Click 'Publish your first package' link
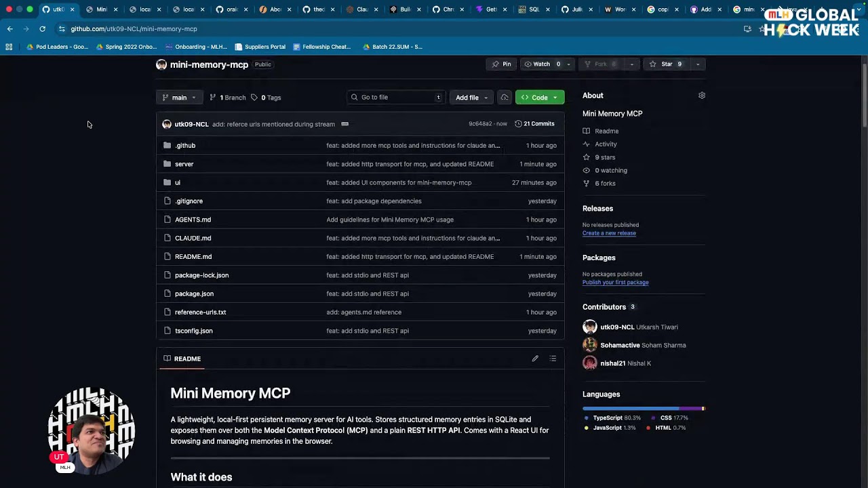This screenshot has height=488, width=868. click(615, 283)
